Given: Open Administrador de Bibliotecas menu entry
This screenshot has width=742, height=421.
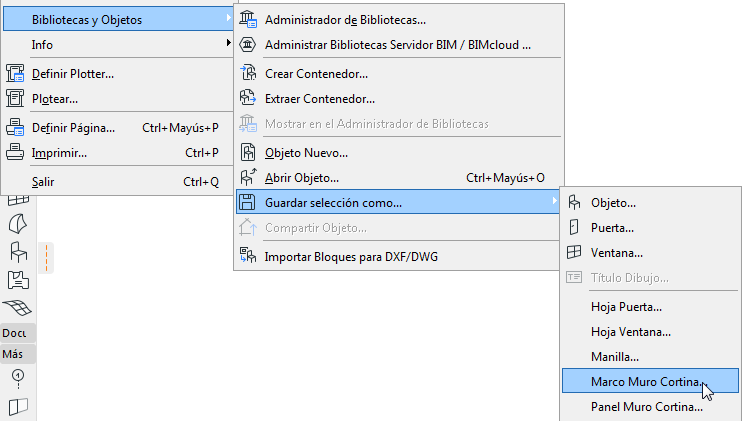Looking at the screenshot, I should (345, 19).
